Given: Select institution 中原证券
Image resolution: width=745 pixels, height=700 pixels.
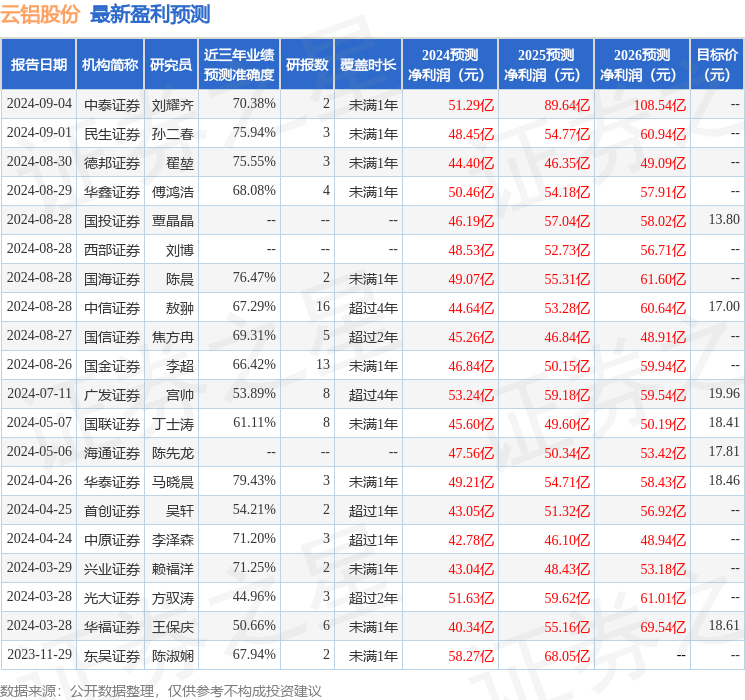Looking at the screenshot, I should pyautogui.click(x=112, y=540).
